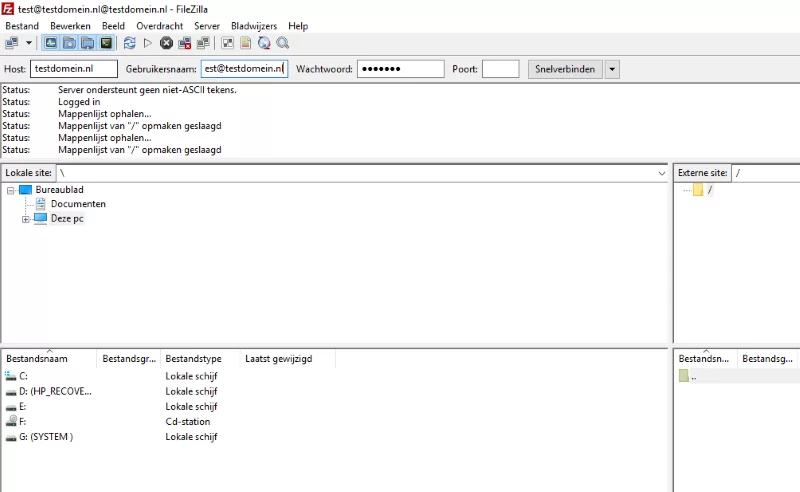Search for files recursively with magnifier icon
Viewport: 800px width, 492px height.
click(x=283, y=43)
